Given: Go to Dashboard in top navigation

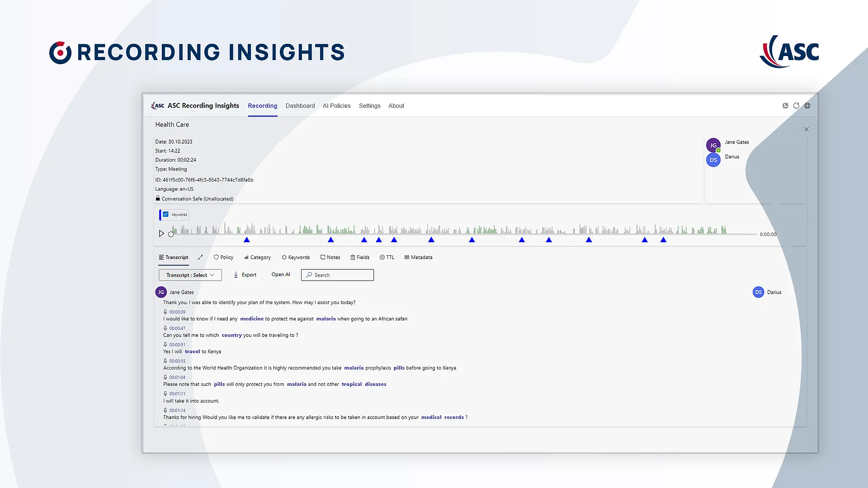Looking at the screenshot, I should tap(300, 106).
